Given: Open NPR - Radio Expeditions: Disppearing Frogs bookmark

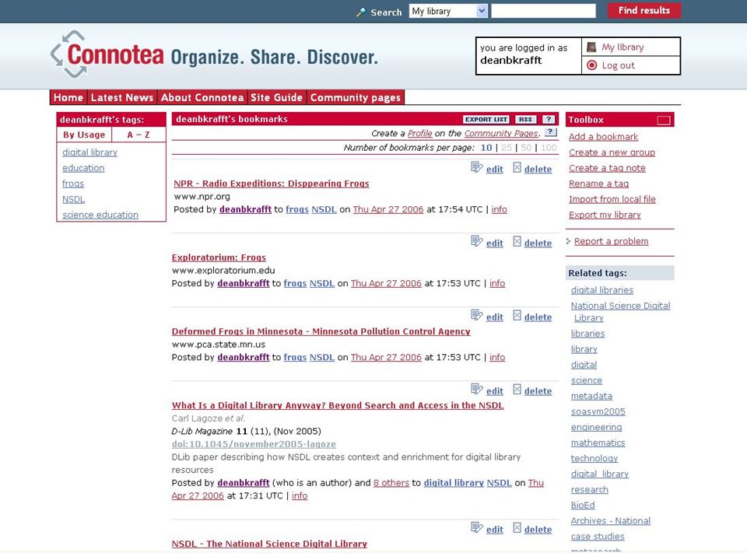Looking at the screenshot, I should coord(271,184).
